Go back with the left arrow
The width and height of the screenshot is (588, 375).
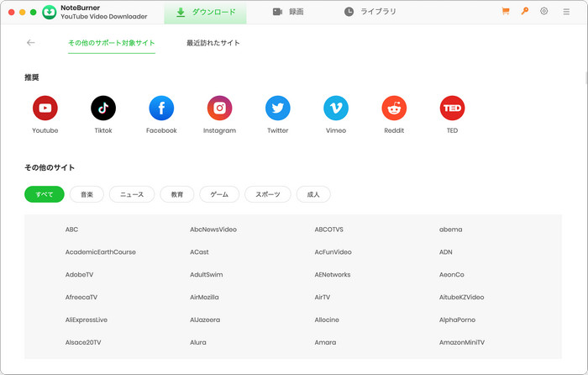tap(31, 43)
